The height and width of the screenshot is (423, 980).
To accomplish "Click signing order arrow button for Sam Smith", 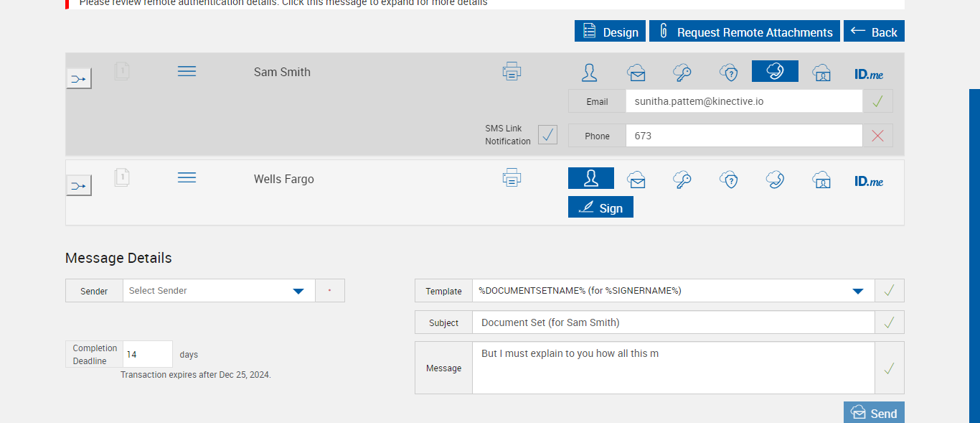I will click(79, 78).
